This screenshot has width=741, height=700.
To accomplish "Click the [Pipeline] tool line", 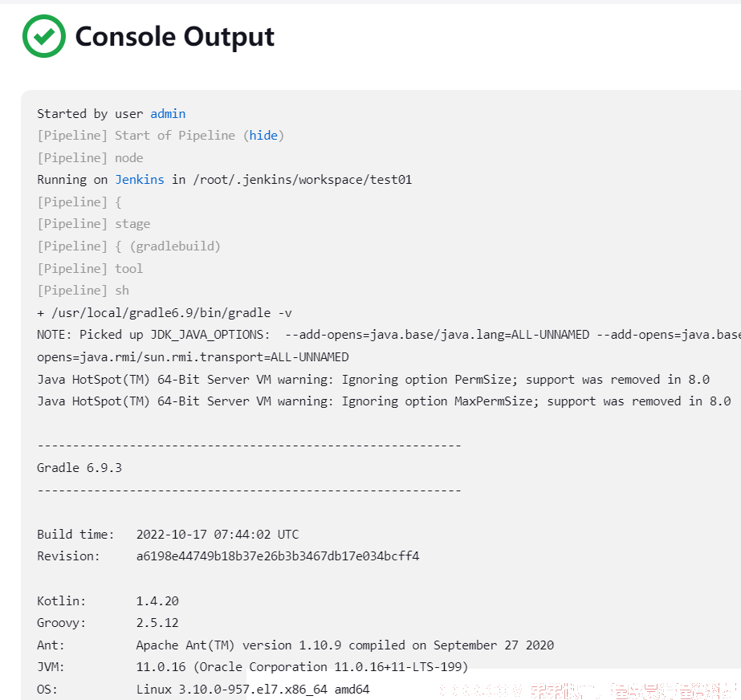I will pos(90,268).
